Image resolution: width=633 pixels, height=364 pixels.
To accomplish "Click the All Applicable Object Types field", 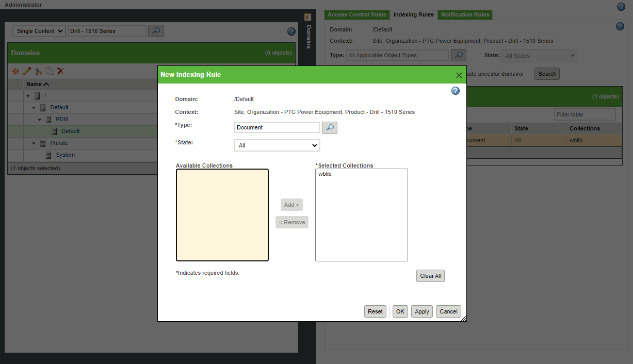I will pyautogui.click(x=398, y=55).
